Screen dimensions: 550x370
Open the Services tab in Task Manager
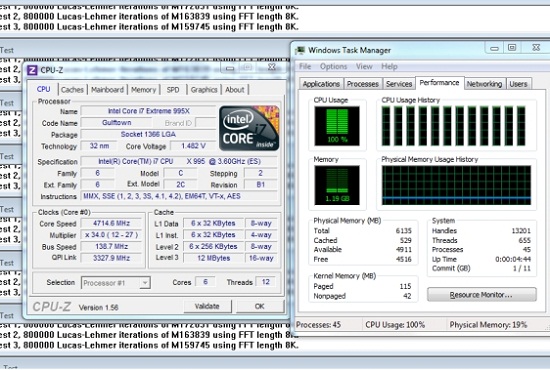[399, 84]
